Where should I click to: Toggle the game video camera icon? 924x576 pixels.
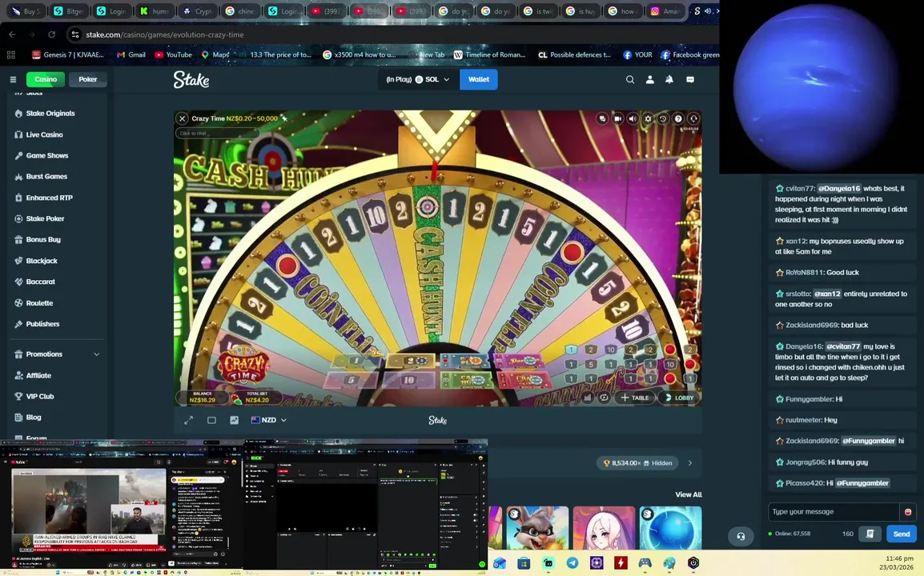[x=617, y=118]
